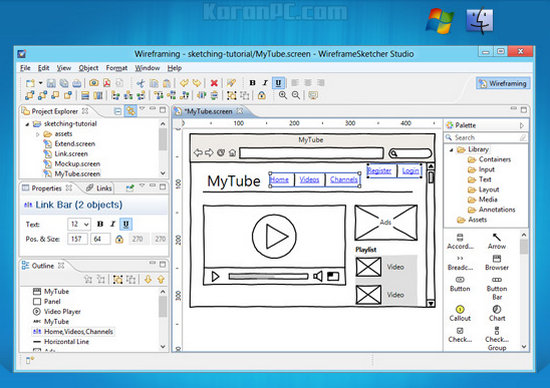Image resolution: width=550 pixels, height=388 pixels.
Task: Toggle the aspect ratio lock in Properties
Action: pyautogui.click(x=119, y=239)
